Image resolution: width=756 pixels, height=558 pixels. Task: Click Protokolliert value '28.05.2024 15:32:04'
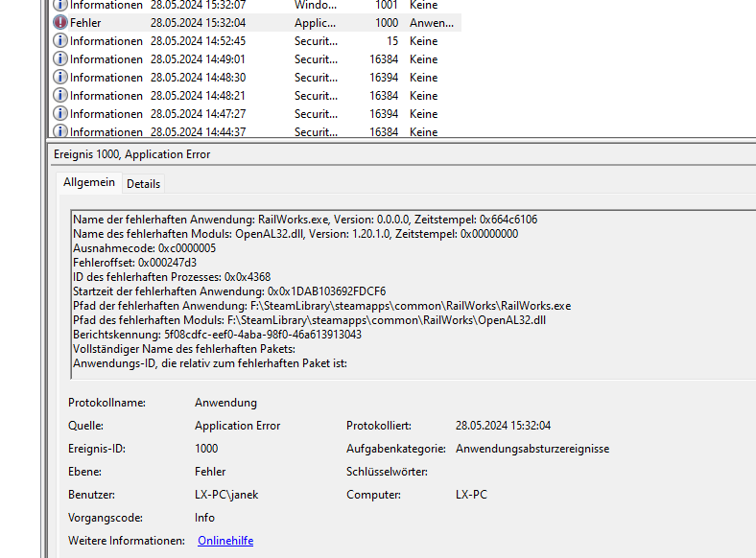[503, 426]
